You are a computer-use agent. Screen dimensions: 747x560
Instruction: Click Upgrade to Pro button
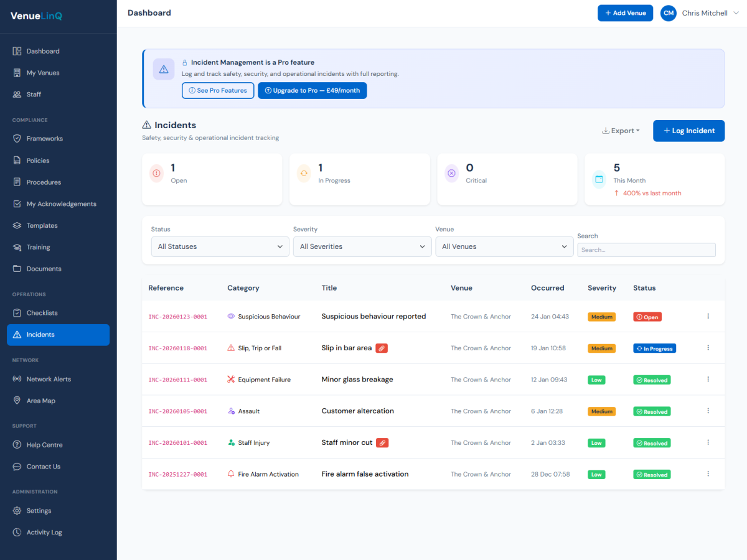click(x=312, y=90)
